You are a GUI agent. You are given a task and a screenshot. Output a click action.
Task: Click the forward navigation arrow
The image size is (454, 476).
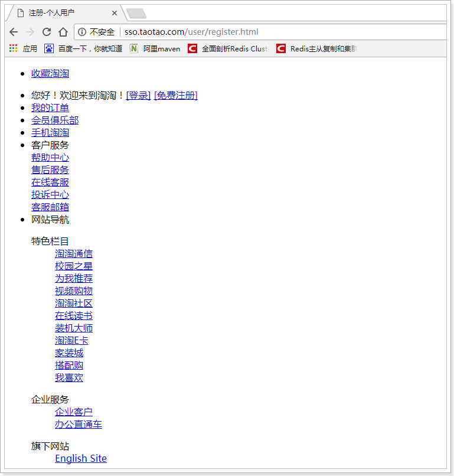coord(30,32)
